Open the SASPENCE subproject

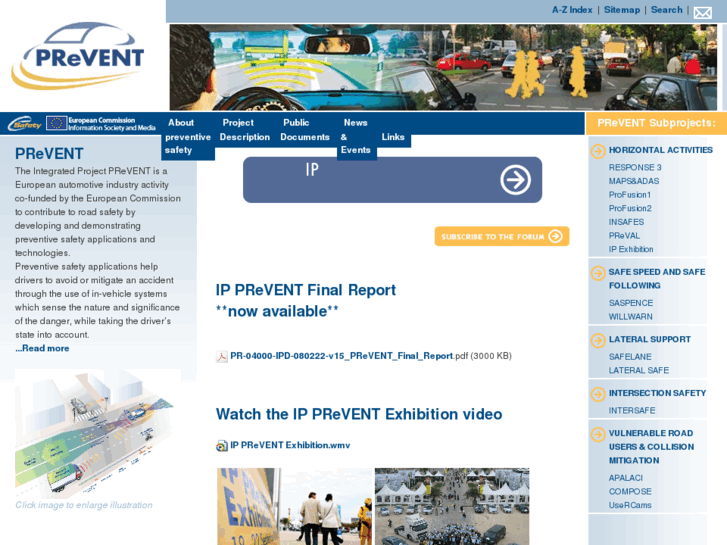pyautogui.click(x=631, y=303)
